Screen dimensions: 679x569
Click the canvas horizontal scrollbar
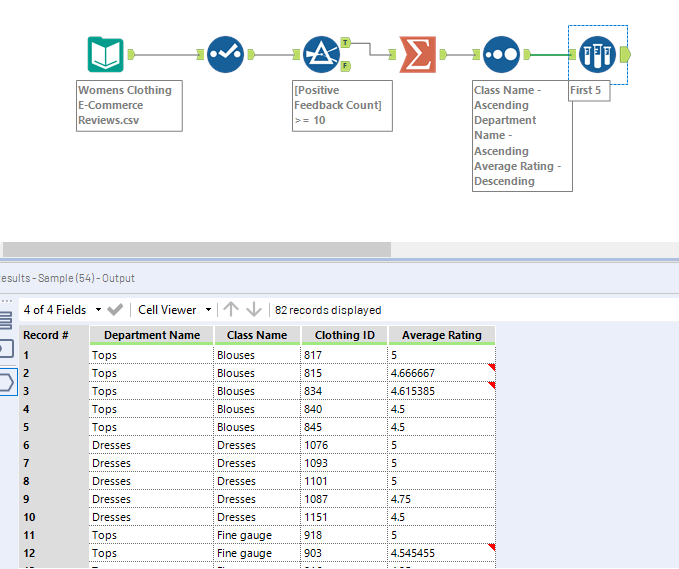pyautogui.click(x=195, y=249)
